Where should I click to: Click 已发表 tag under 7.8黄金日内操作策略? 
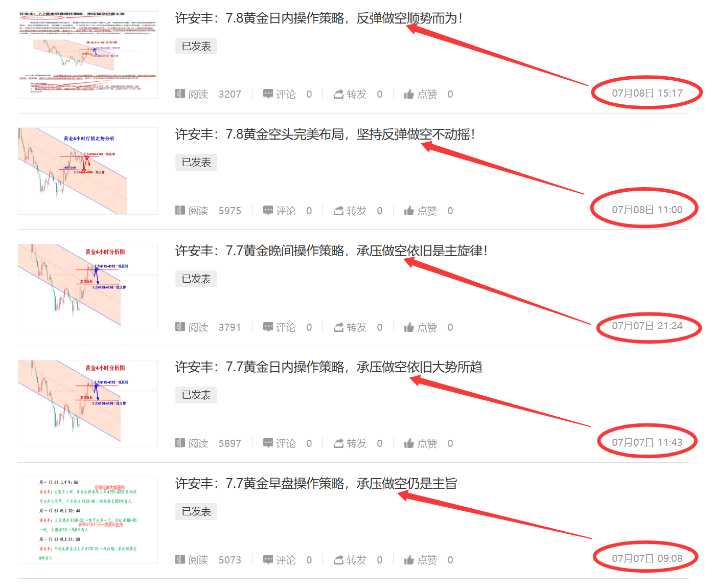click(196, 46)
